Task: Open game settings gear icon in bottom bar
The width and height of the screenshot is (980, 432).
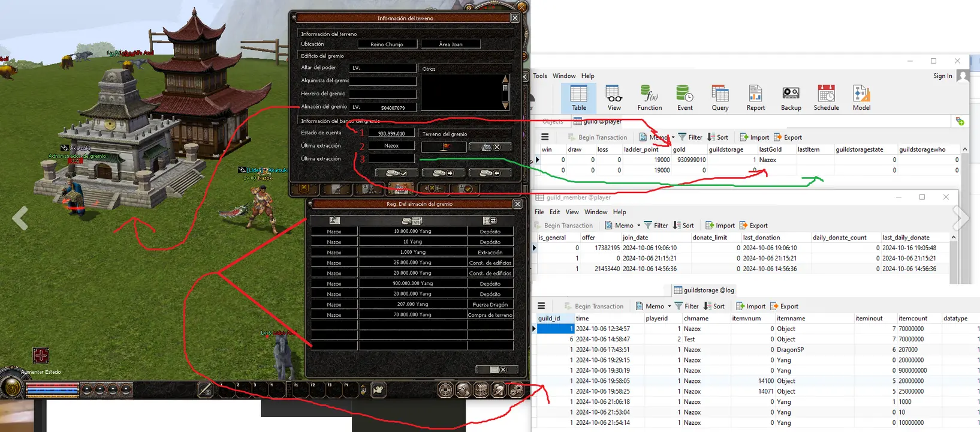Action: click(516, 390)
